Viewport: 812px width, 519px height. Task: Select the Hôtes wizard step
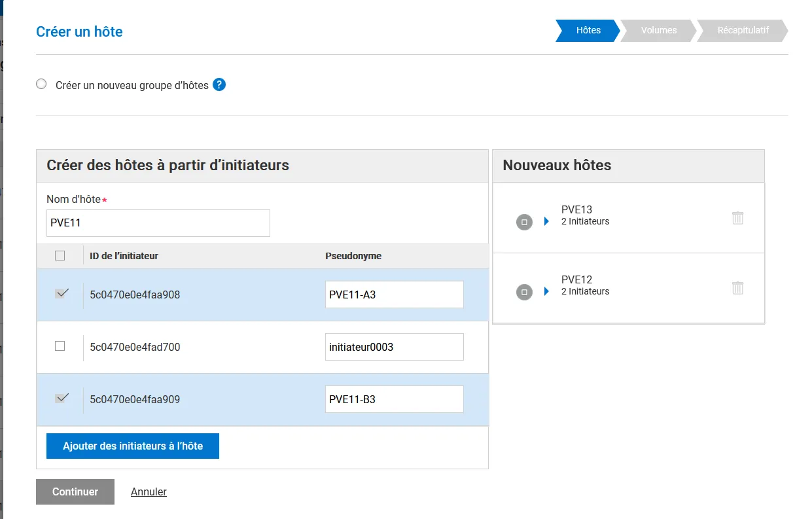588,30
